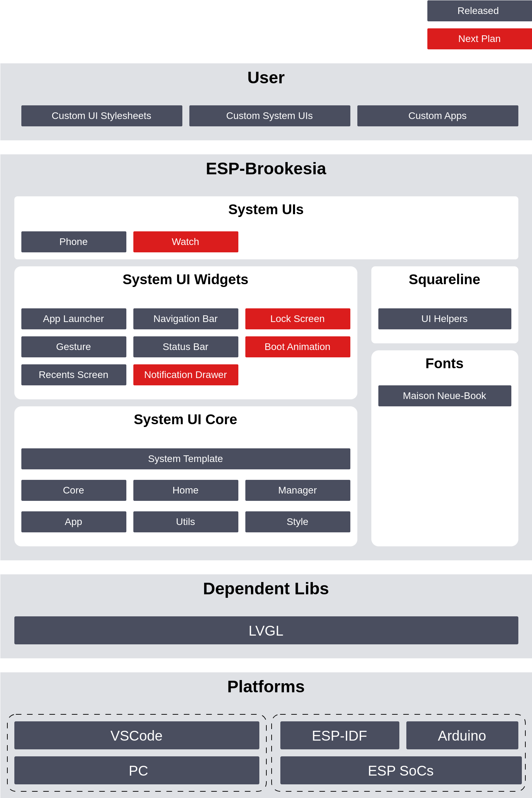Select the ESP-IDF platform block

tap(340, 735)
